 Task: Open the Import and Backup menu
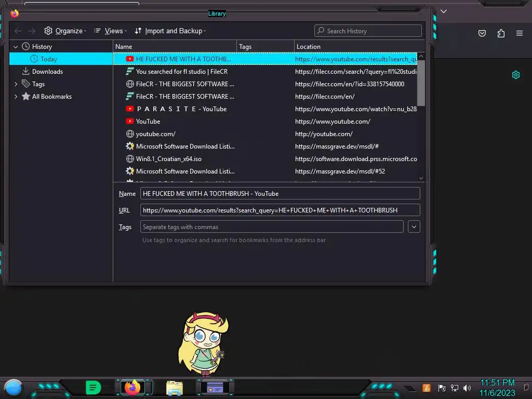coord(170,31)
